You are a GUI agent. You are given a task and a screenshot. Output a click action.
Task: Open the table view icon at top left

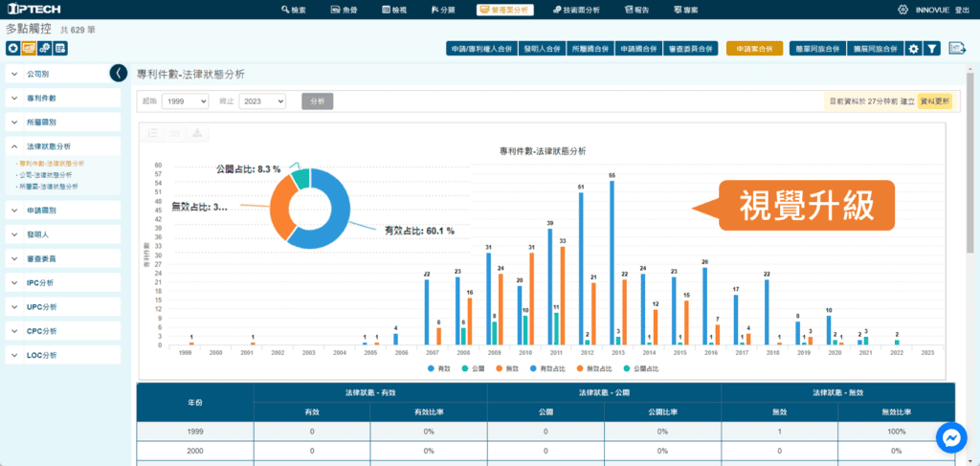click(61, 48)
